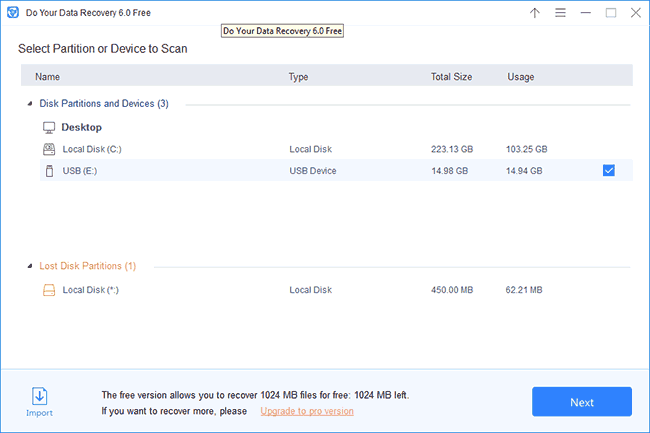650x433 pixels.
Task: Click the Type column header
Action: 298,77
